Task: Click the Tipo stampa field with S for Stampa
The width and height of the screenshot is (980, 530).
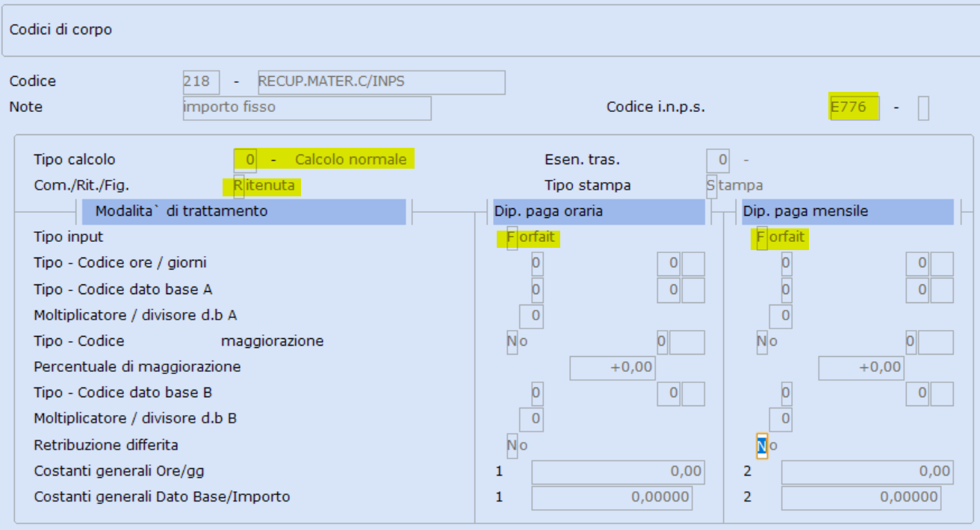Action: coord(711,185)
